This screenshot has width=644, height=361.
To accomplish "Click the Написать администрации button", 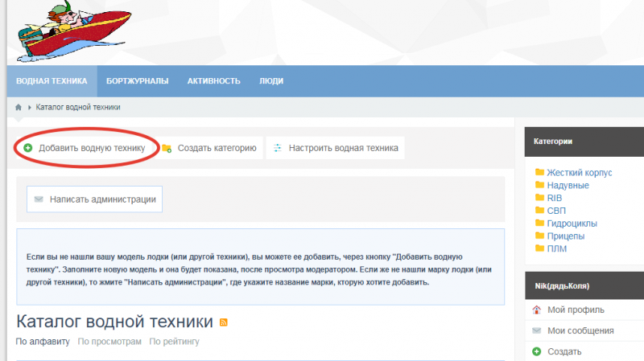I will 94,199.
